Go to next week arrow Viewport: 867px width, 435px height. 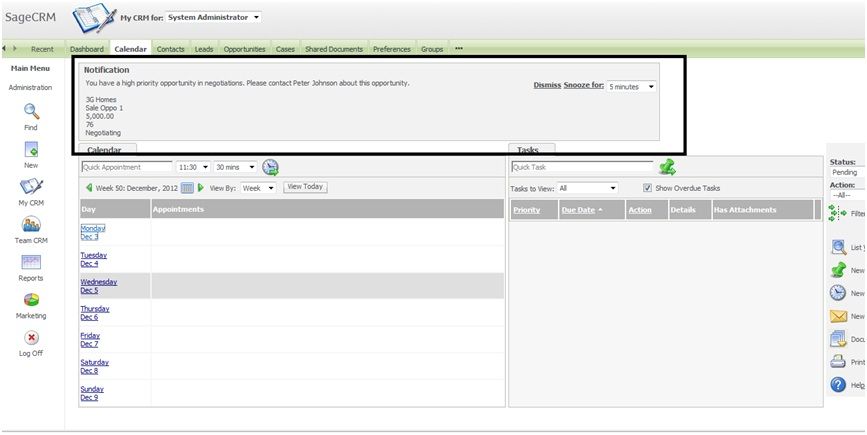(x=201, y=188)
